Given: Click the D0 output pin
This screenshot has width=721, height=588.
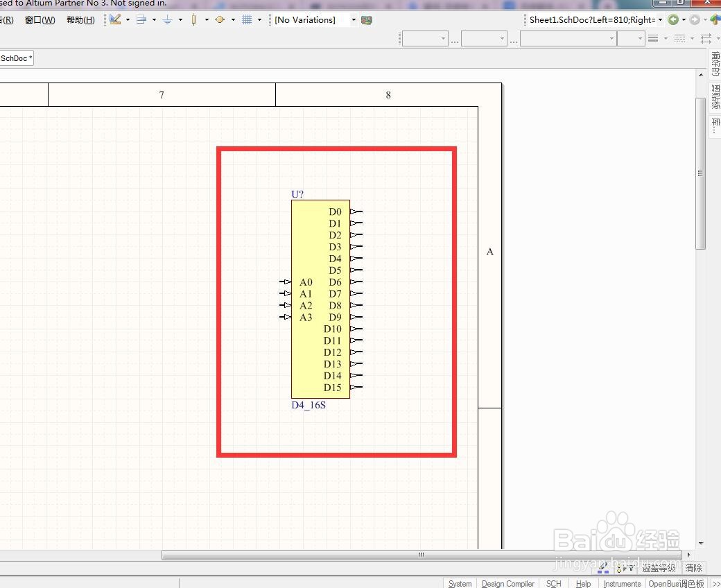Looking at the screenshot, I should tap(356, 211).
